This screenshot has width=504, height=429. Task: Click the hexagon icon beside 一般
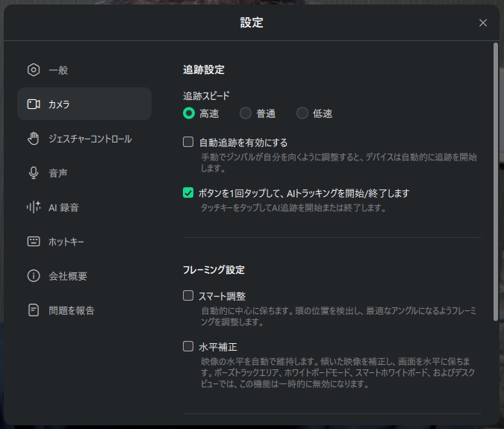click(33, 70)
